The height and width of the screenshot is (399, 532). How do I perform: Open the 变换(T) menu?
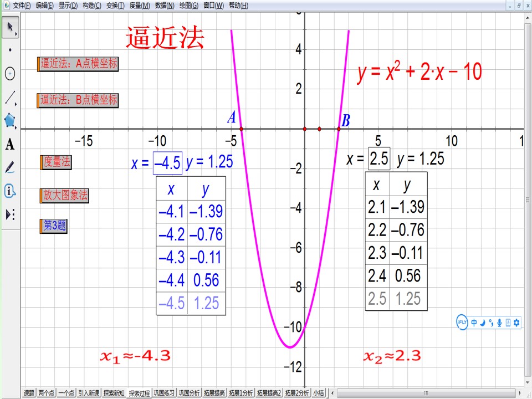point(115,6)
